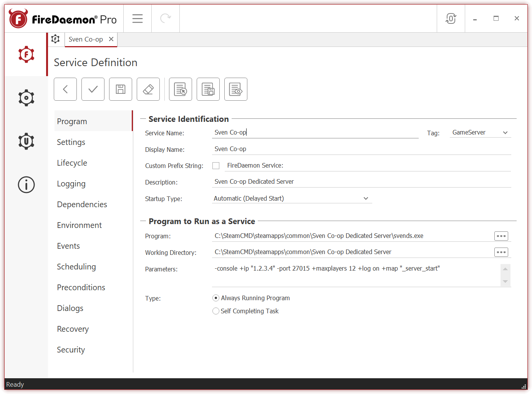Enable the Custom Prefix String checkbox
The image size is (532, 394).
tap(216, 165)
